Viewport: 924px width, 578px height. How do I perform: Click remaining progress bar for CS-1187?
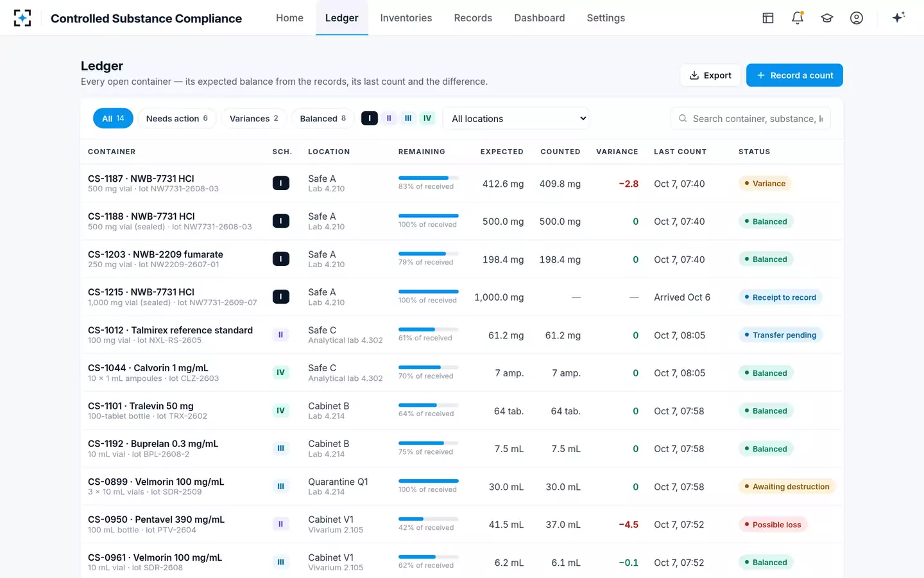[429, 178]
